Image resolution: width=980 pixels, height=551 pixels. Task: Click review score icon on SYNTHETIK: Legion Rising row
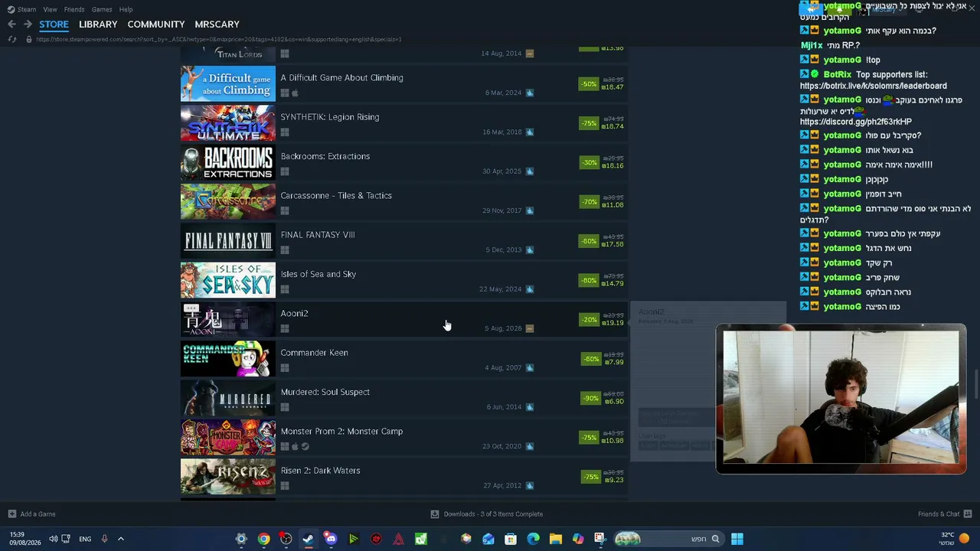tap(529, 132)
